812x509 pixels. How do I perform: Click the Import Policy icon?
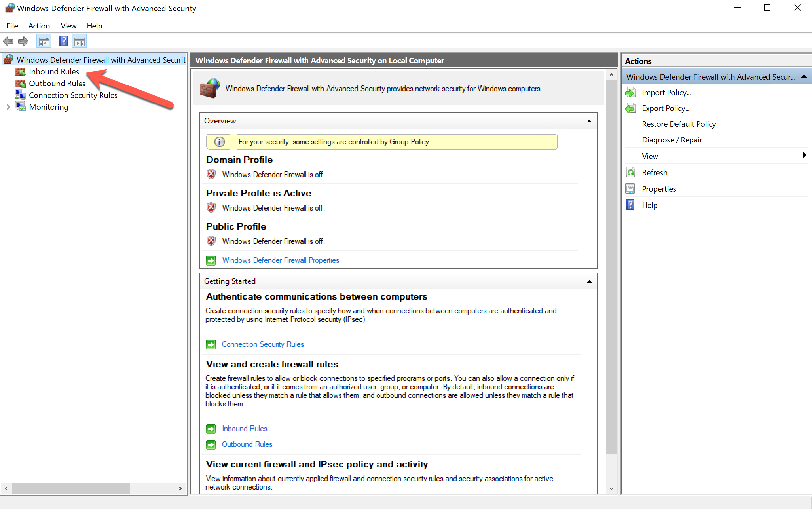tap(630, 93)
